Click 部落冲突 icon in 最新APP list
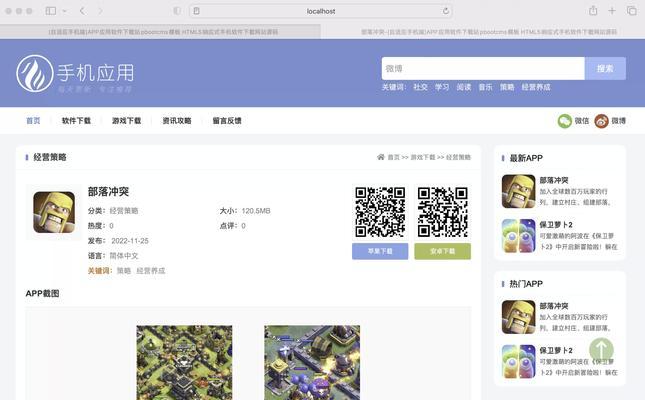645x400 pixels. [x=518, y=191]
